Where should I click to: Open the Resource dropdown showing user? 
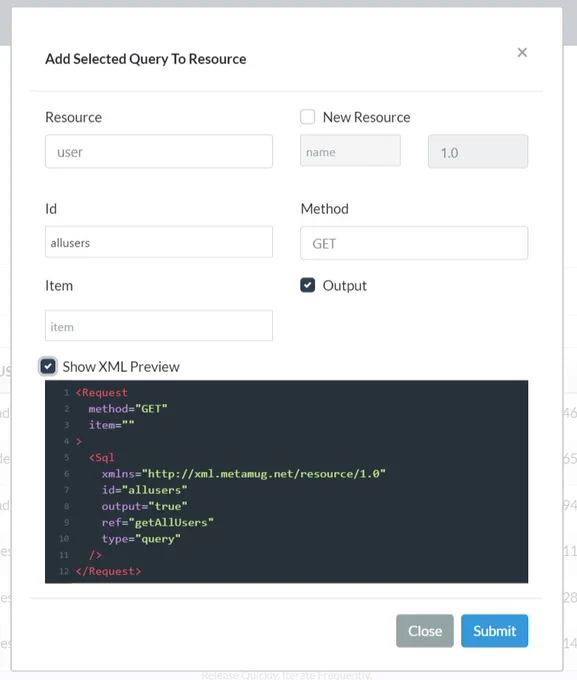tap(159, 151)
